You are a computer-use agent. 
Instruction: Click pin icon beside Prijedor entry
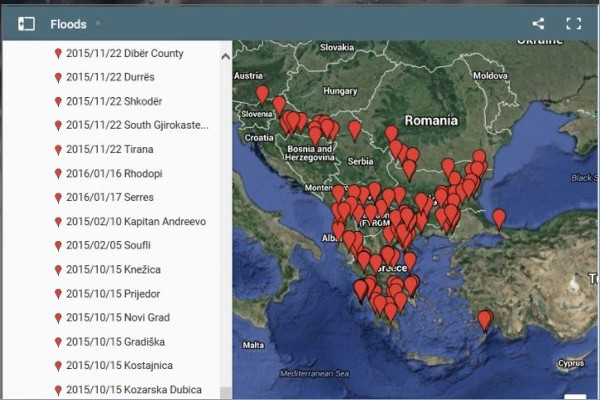58,294
